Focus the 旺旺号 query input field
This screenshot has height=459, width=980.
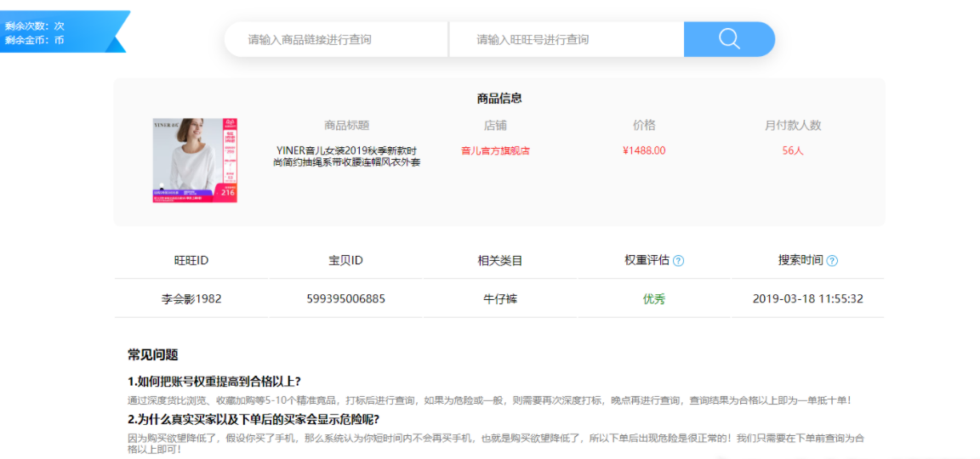click(x=567, y=39)
